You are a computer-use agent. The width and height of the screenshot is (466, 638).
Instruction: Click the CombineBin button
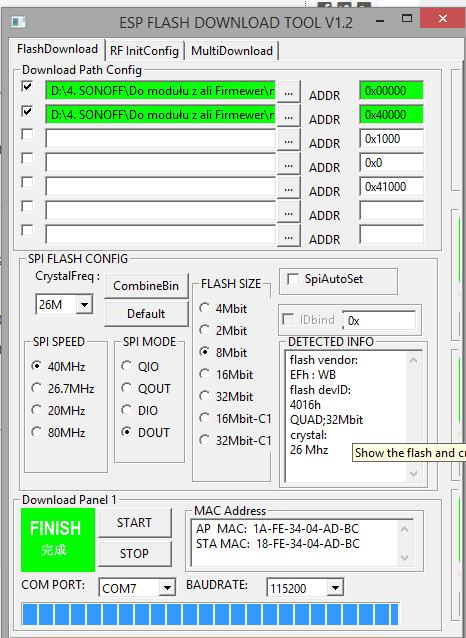[146, 286]
